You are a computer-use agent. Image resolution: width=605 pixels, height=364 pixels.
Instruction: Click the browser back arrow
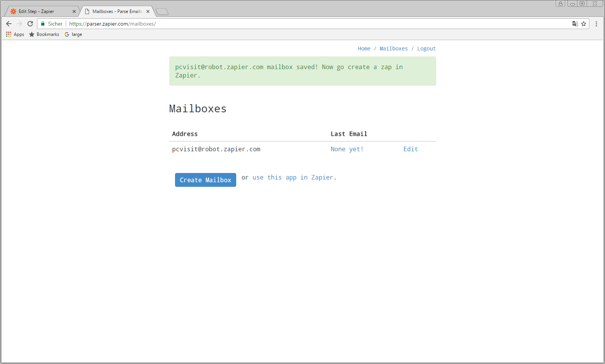pos(9,24)
